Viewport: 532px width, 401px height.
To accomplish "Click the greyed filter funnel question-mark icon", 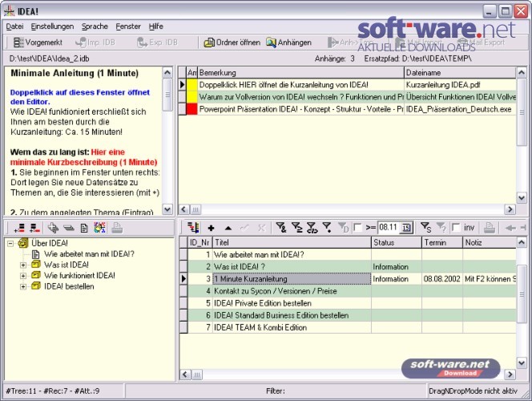I will click(441, 228).
